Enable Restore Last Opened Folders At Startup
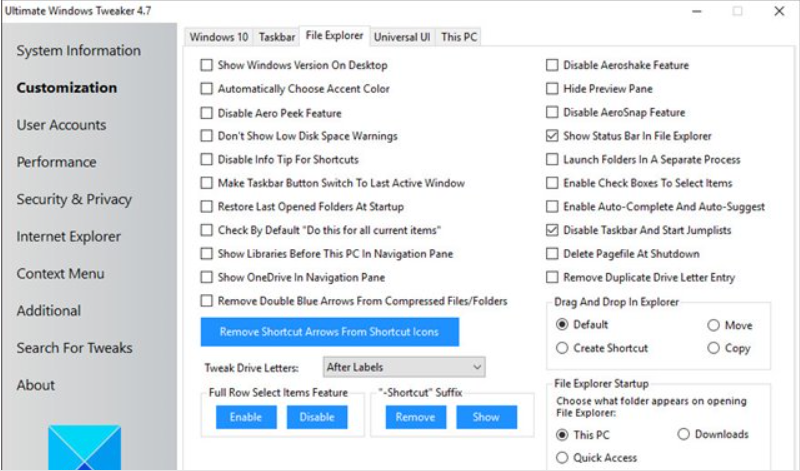This screenshot has height=471, width=800. [207, 207]
